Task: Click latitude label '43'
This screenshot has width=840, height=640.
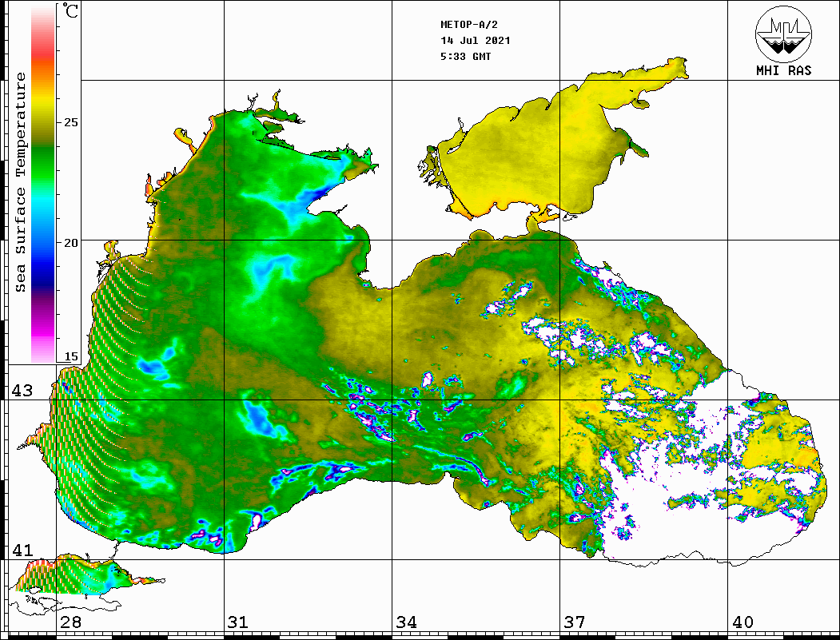Action: 22,391
